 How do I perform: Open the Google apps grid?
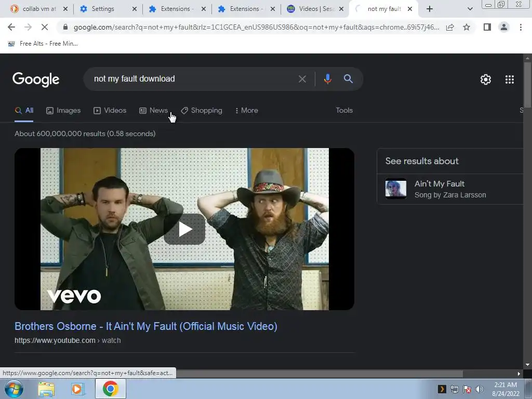(x=509, y=79)
